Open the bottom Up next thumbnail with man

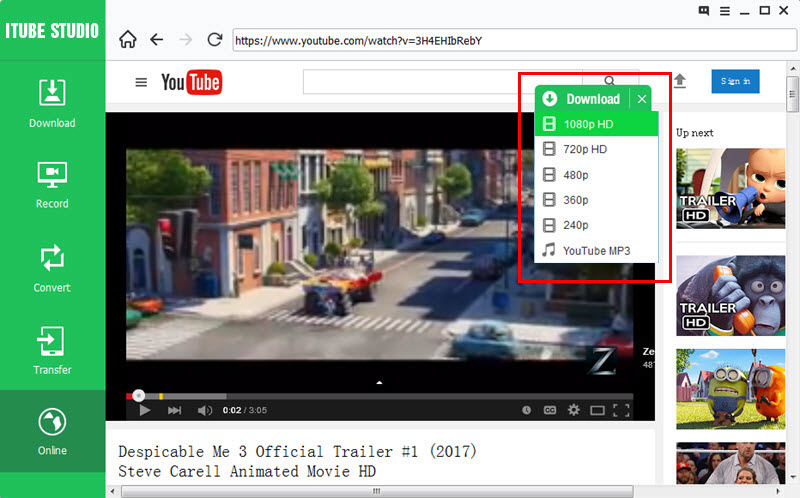coord(731,463)
